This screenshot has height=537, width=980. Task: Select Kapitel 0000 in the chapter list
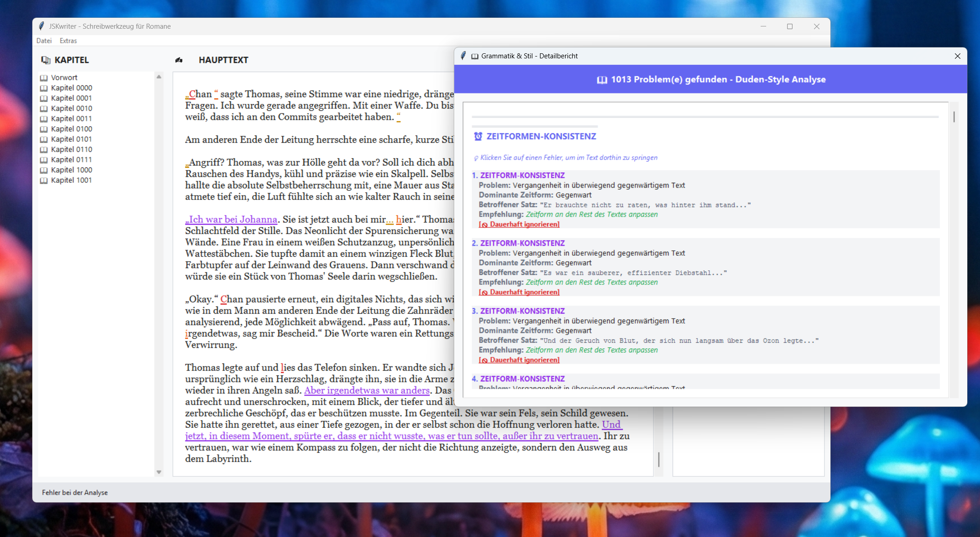click(x=71, y=88)
